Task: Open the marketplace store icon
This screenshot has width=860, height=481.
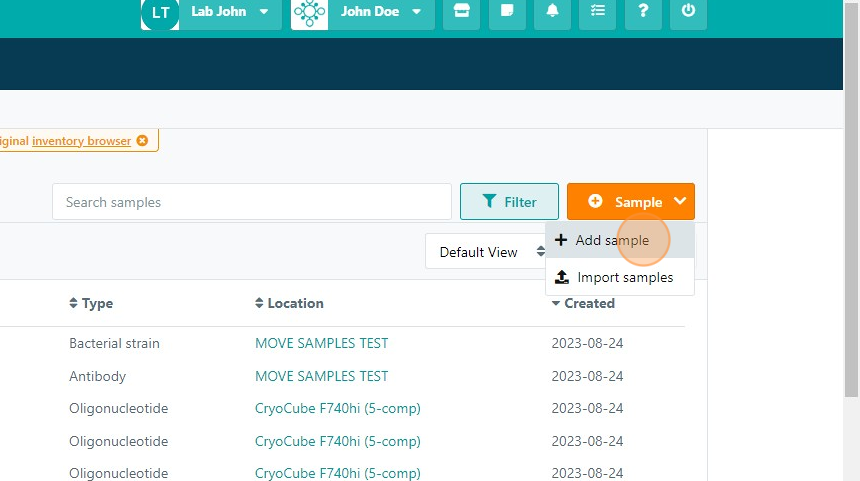Action: (x=461, y=11)
